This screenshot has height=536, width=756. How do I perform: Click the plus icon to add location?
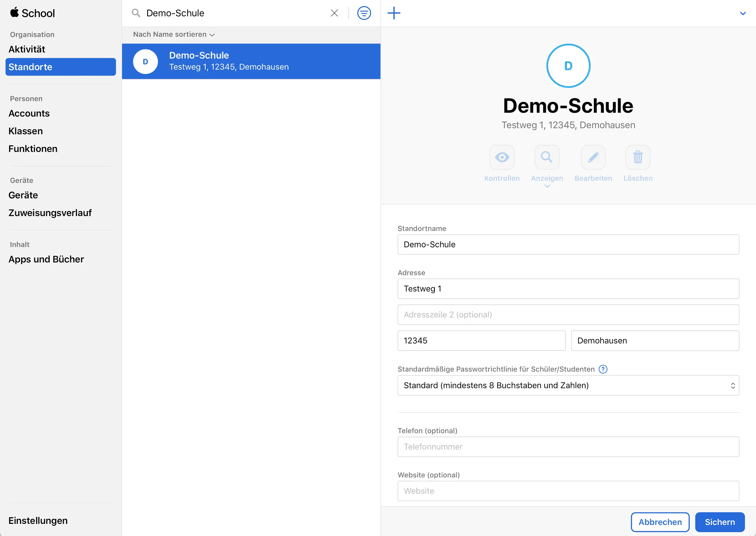coord(394,13)
